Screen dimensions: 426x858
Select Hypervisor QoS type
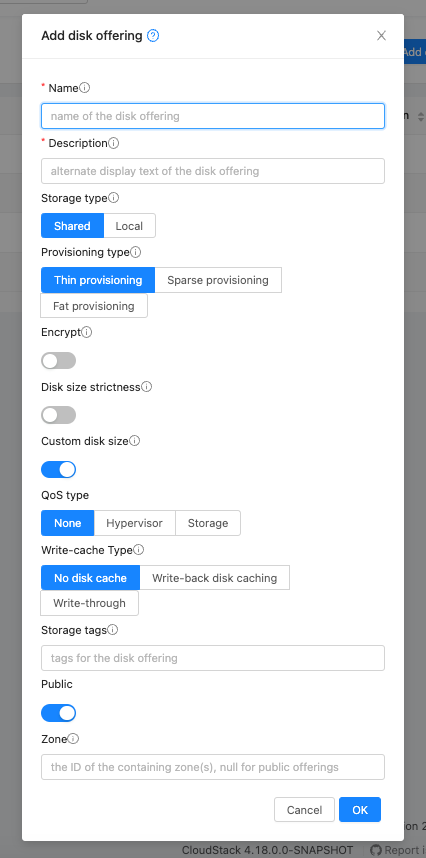[x=135, y=523]
